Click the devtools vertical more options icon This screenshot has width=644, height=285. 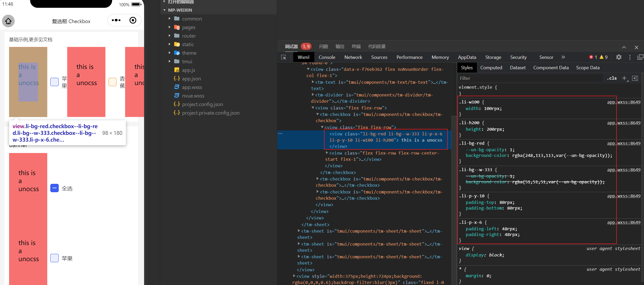click(x=630, y=57)
